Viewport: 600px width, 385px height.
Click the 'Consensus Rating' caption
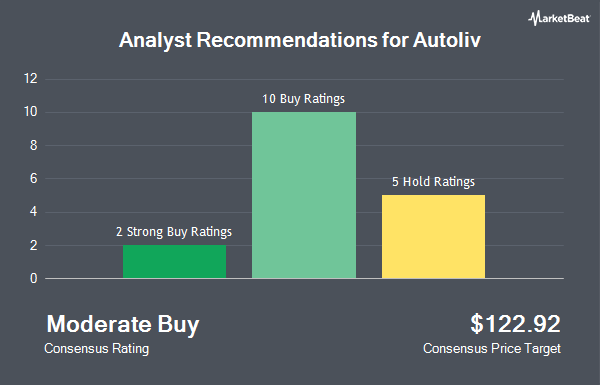click(96, 349)
